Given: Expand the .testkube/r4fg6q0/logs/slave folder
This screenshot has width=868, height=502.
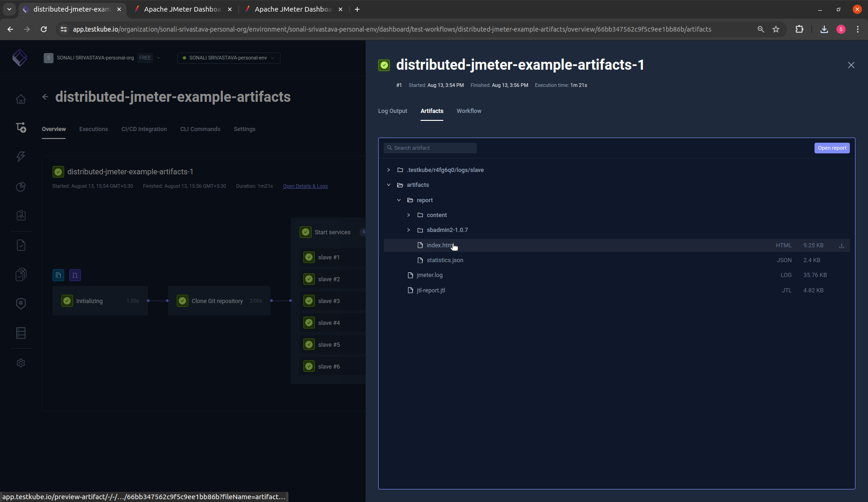Looking at the screenshot, I should coord(389,170).
